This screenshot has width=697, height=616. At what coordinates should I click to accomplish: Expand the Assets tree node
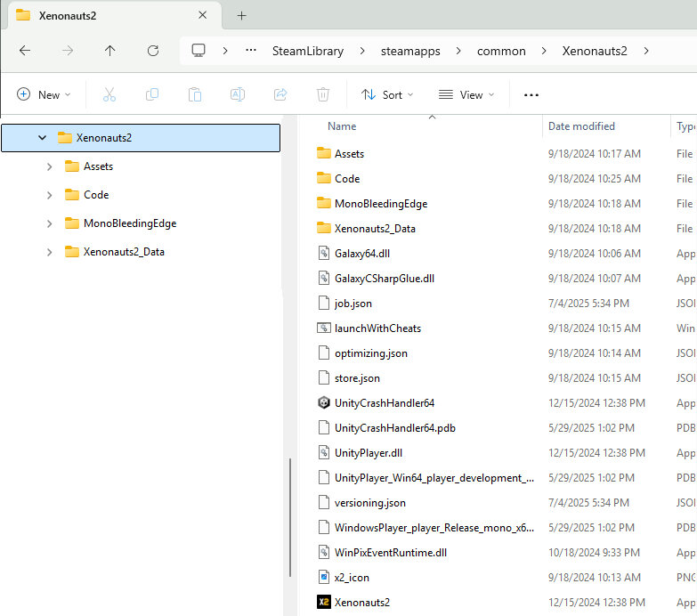tap(49, 166)
